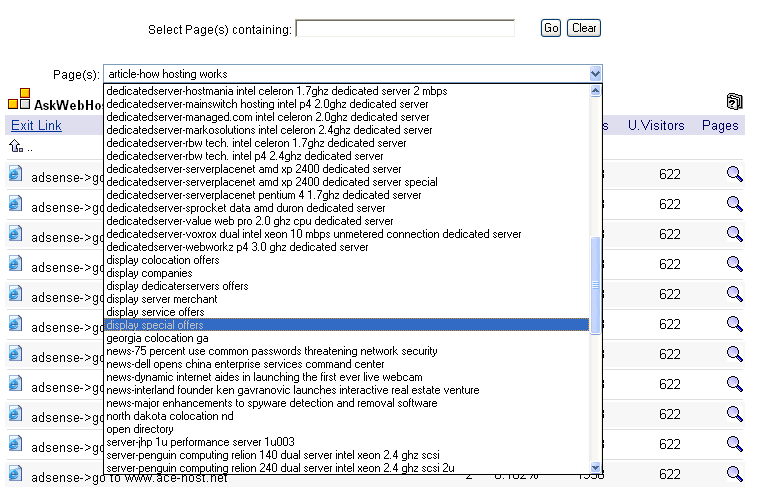Viewport: 772px width, 489px height.
Task: Click the magnifier icon in the first table row
Action: pos(734,175)
